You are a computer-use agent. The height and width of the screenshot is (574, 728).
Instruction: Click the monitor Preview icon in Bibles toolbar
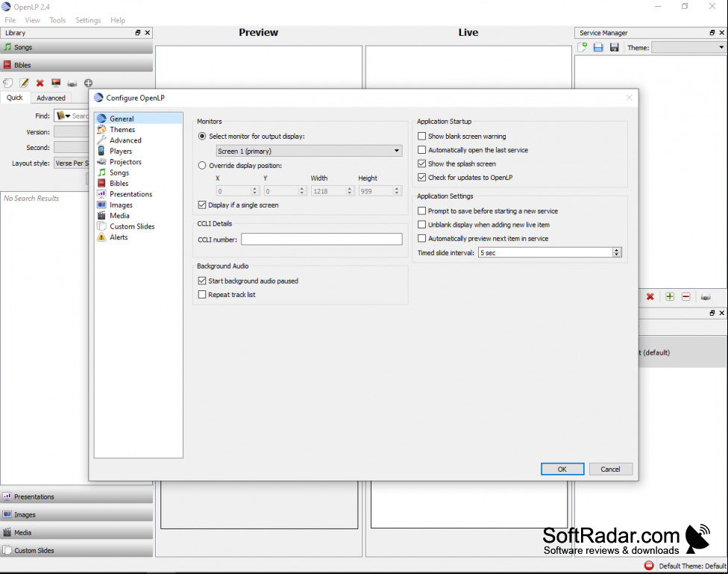(x=56, y=83)
